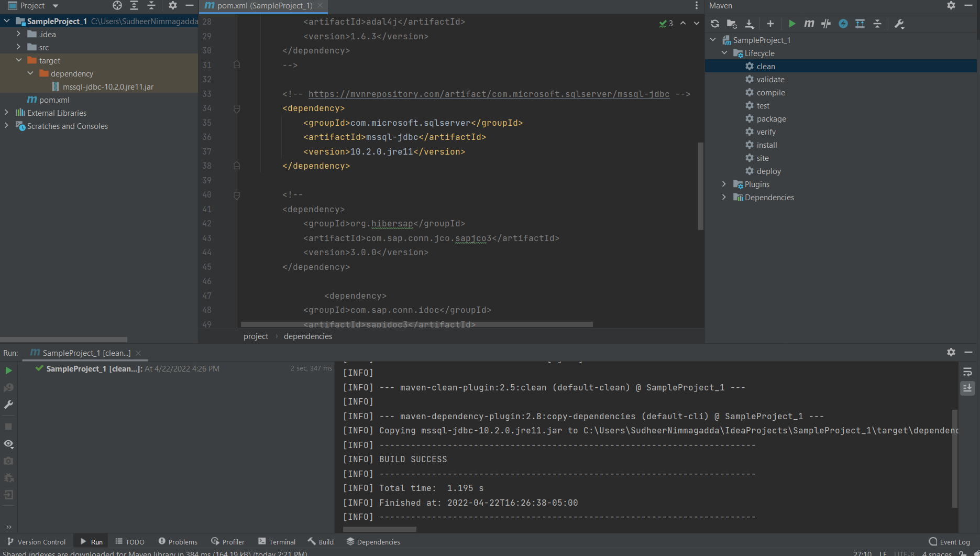Screen dimensions: 980x556
Task: Run the selected Maven build
Action: (x=792, y=24)
